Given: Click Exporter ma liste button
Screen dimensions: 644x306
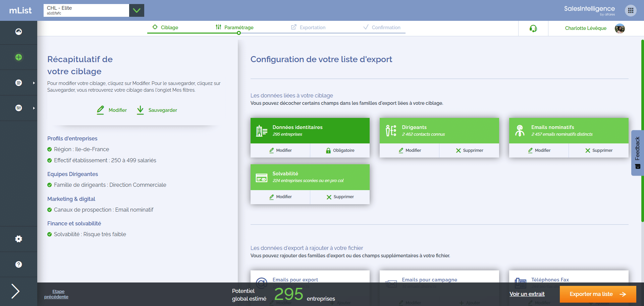Looking at the screenshot, I should click(598, 294).
